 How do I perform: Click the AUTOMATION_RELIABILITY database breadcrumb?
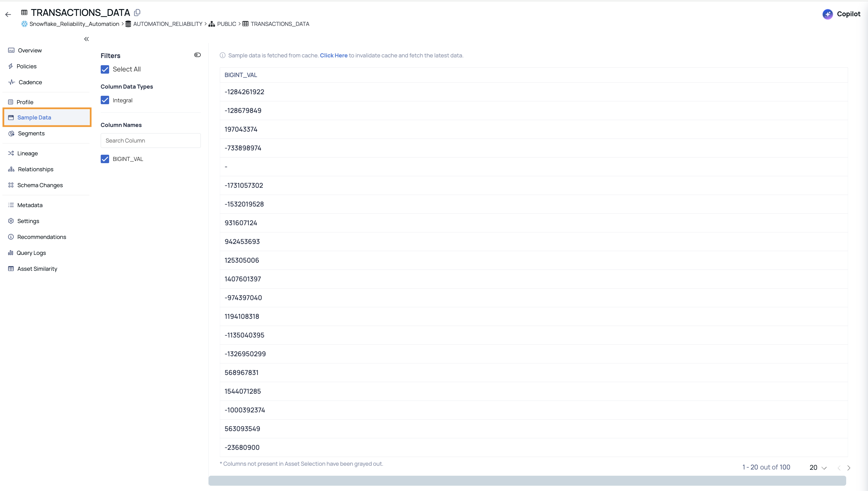168,24
